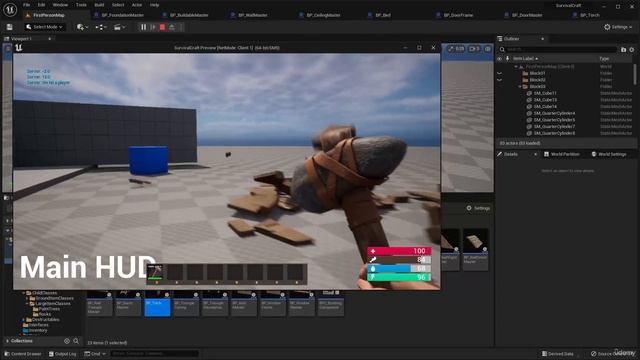The width and height of the screenshot is (640, 360).
Task: Switch to the BP_BuildableMaster tab
Action: click(189, 15)
